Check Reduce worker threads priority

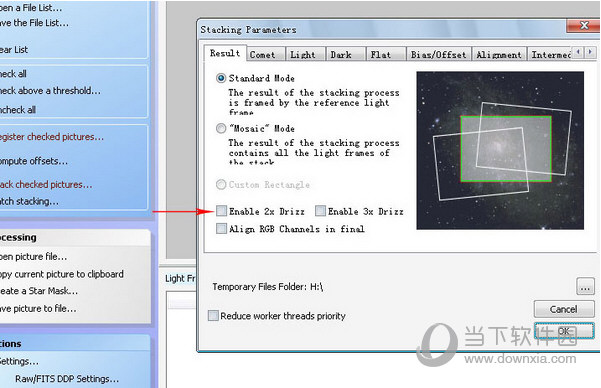coord(213,316)
